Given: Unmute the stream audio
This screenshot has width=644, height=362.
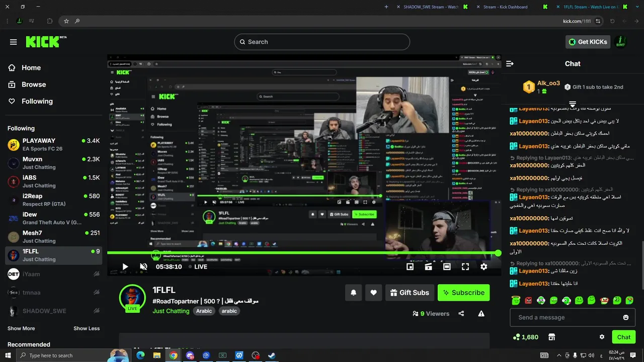Looking at the screenshot, I should tap(143, 266).
